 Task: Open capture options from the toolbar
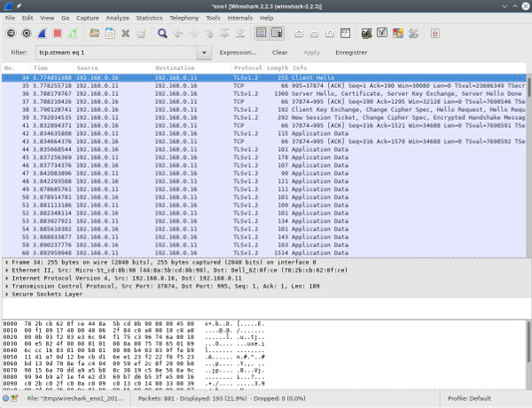tap(26, 34)
